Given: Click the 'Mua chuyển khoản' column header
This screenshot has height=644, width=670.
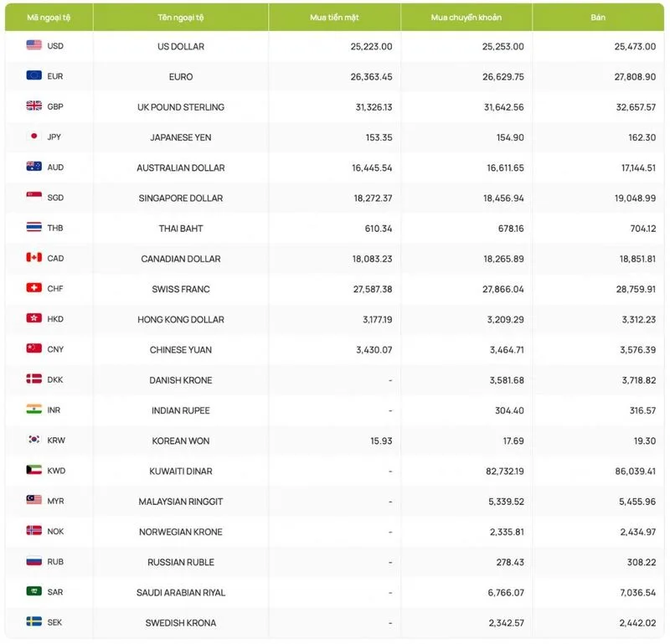Looking at the screenshot, I should 466,18.
